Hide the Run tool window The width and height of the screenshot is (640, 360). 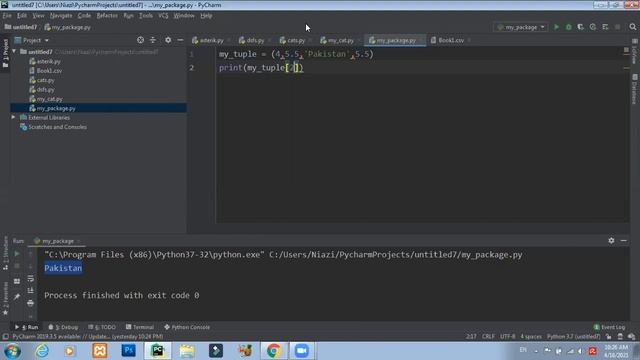623,241
